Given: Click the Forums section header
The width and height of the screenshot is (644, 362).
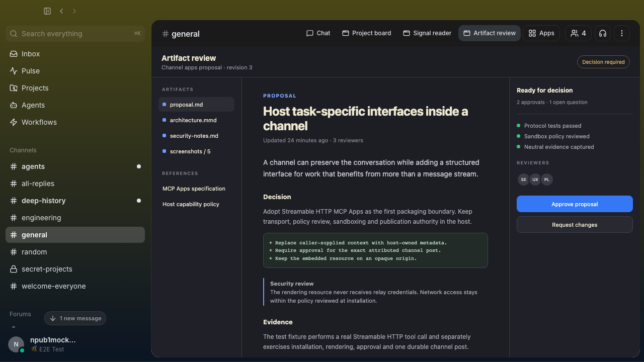Looking at the screenshot, I should (20, 314).
